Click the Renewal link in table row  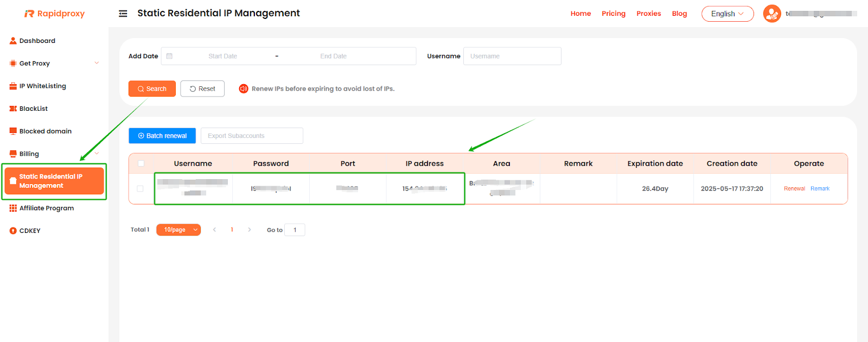794,189
